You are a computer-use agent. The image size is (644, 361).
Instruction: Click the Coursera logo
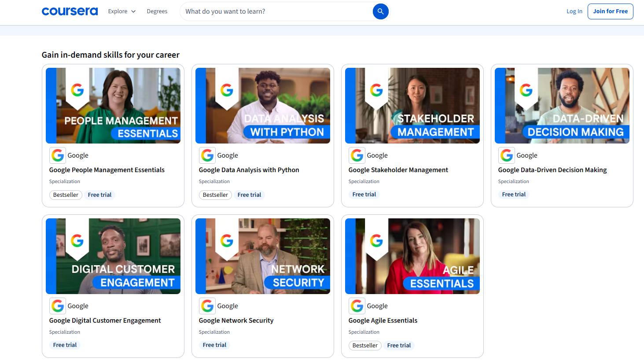click(70, 11)
